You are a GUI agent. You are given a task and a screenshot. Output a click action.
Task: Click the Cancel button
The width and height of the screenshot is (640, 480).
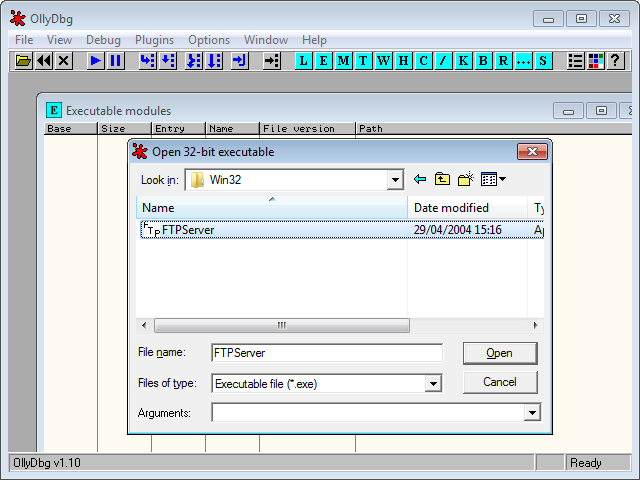click(x=499, y=382)
